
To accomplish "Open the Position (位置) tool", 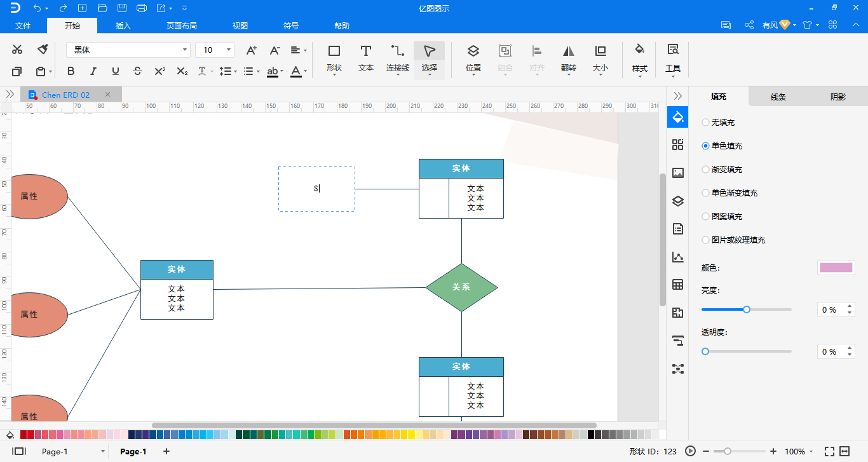I will [473, 58].
